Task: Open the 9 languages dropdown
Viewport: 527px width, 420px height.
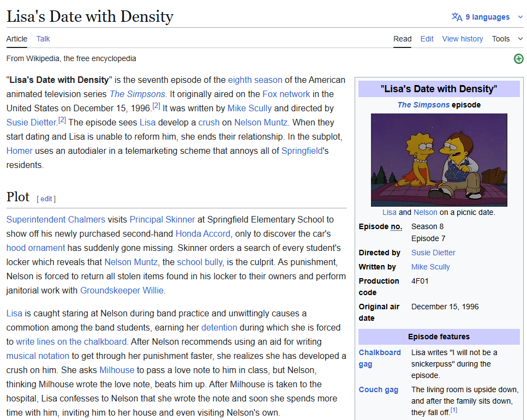Action: [487, 17]
